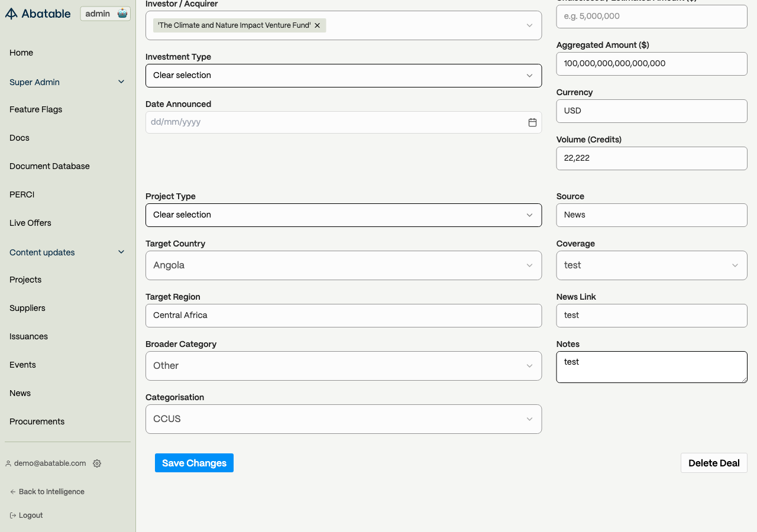Click the admin avatar icon

[x=122, y=14]
